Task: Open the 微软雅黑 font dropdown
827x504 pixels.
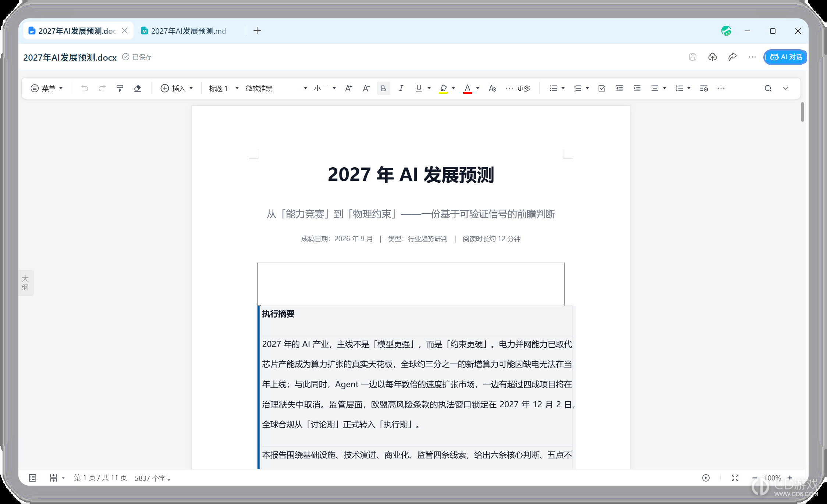Action: click(276, 88)
